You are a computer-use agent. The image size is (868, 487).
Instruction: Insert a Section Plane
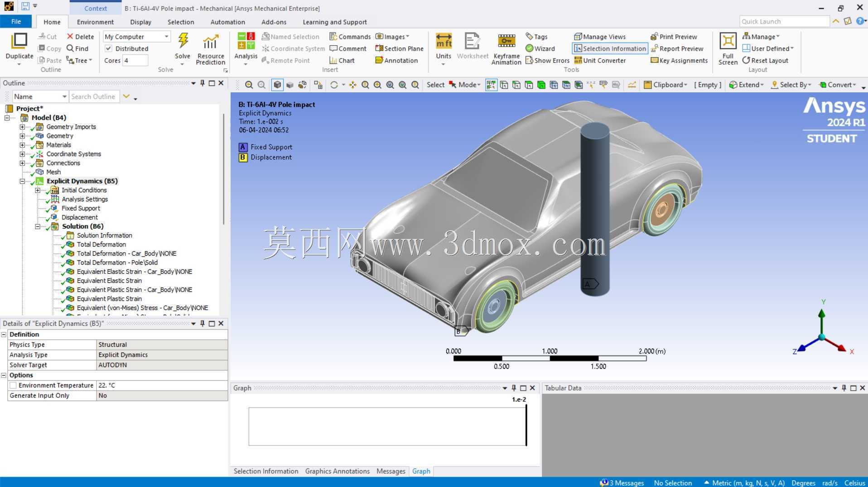click(399, 48)
